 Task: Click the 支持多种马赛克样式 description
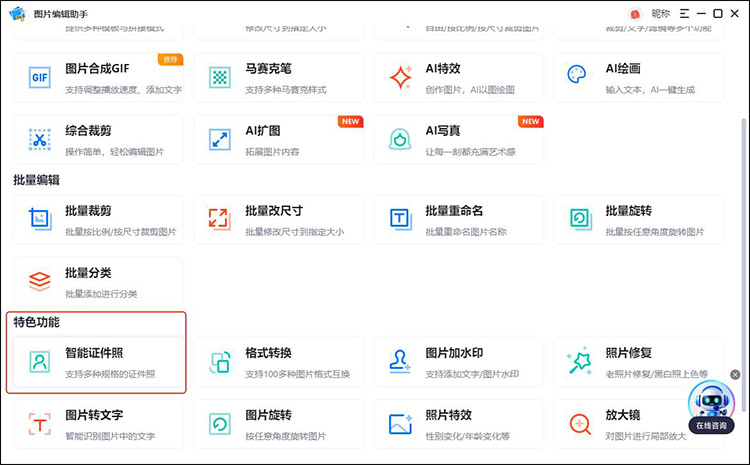tap(286, 89)
